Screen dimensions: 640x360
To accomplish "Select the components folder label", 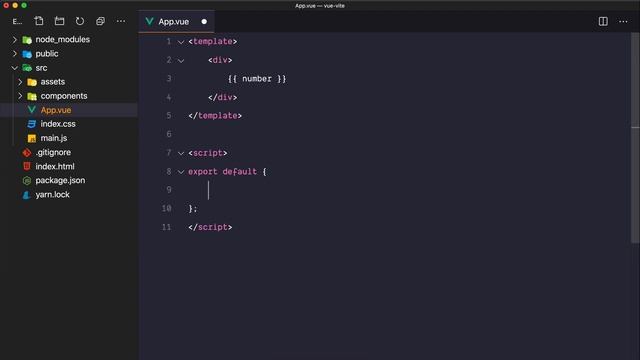I will click(x=64, y=96).
